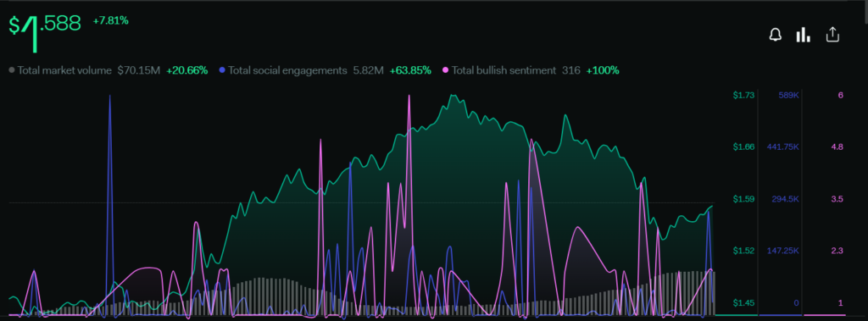868x321 pixels.
Task: Click the $1.45 price axis label
Action: 743,302
